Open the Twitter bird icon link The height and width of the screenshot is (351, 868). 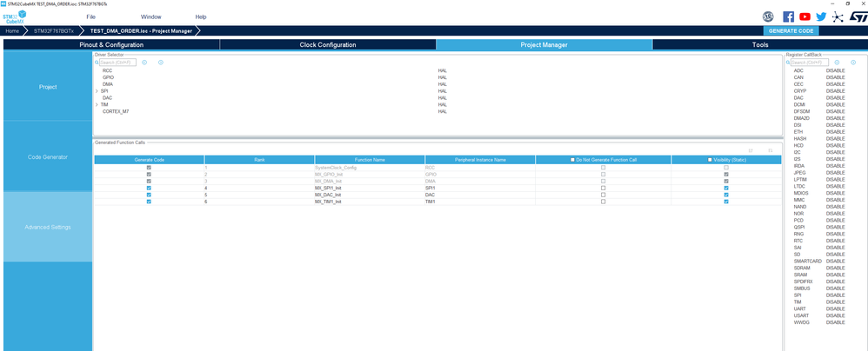point(821,17)
